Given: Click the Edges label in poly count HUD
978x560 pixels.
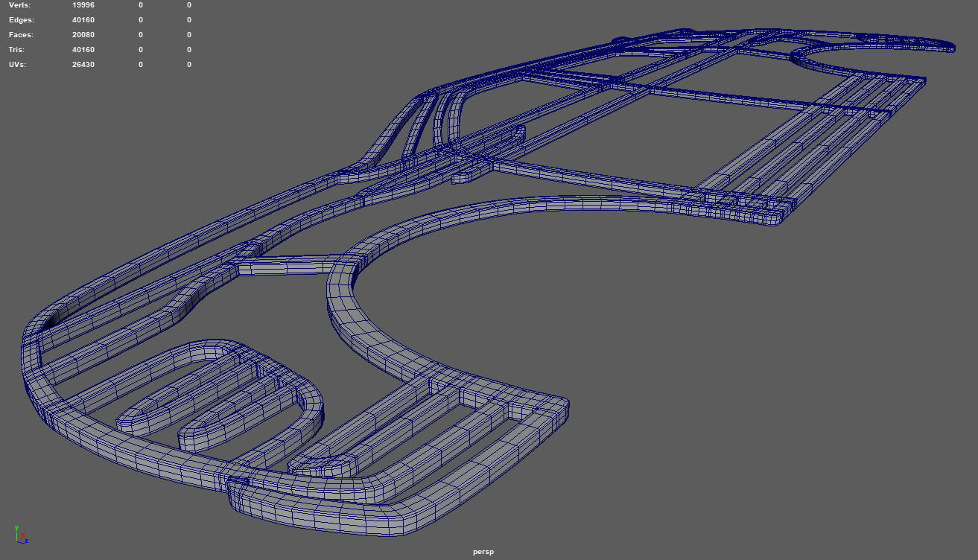Looking at the screenshot, I should pyautogui.click(x=21, y=20).
